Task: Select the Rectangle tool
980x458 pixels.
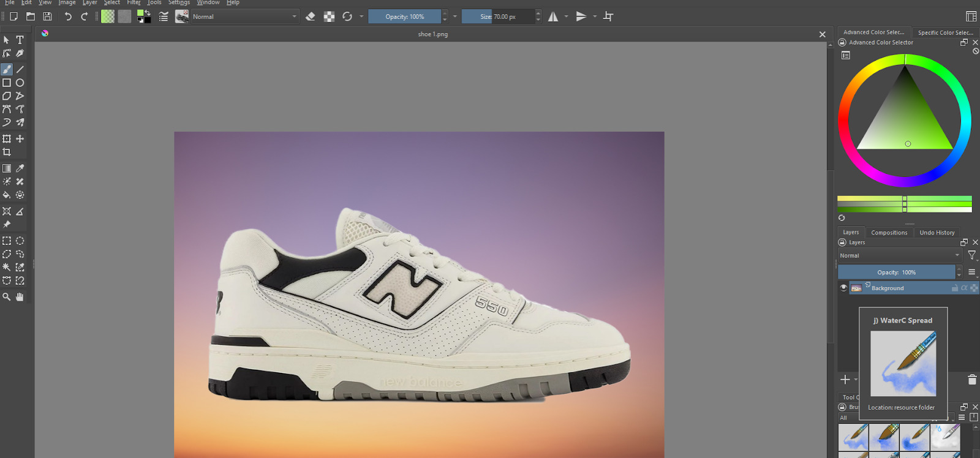Action: click(7, 83)
